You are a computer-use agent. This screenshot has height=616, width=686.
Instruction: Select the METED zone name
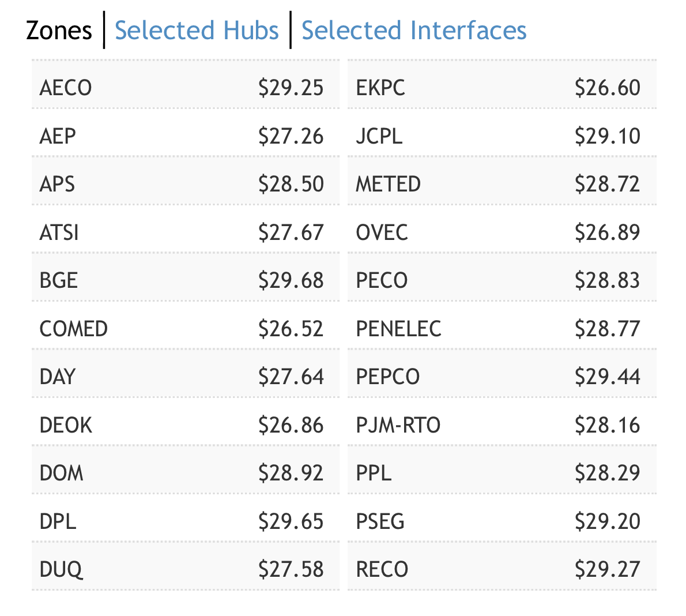388,184
